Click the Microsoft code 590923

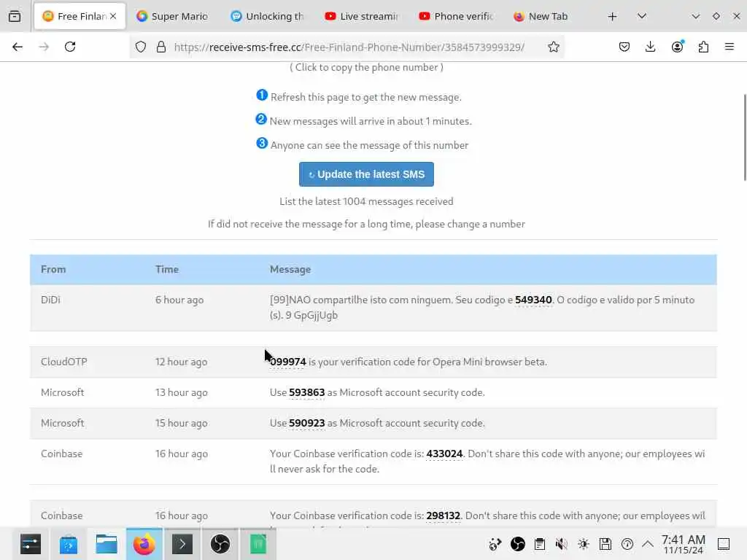(x=307, y=423)
